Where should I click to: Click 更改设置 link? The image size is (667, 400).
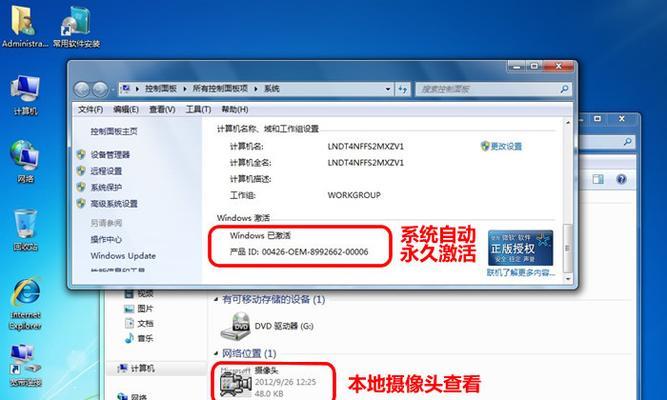tap(506, 146)
